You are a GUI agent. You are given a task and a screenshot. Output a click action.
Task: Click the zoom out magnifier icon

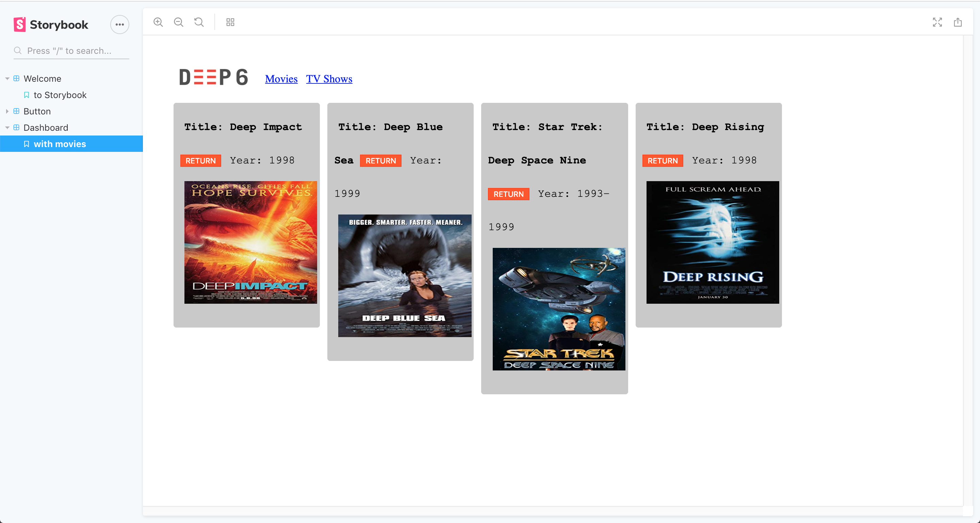pos(178,22)
